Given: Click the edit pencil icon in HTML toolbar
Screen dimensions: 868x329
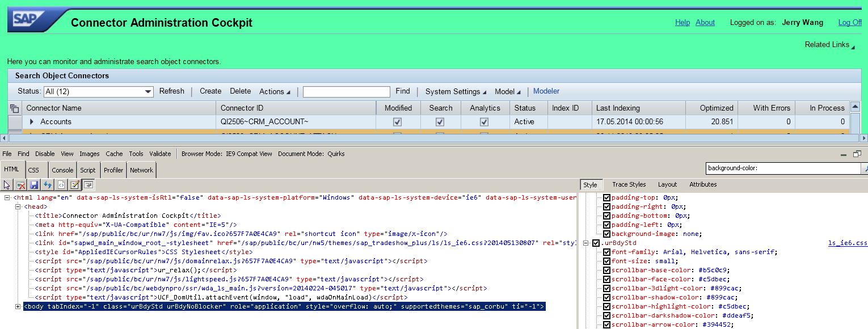Looking at the screenshot, I should 74,185.
